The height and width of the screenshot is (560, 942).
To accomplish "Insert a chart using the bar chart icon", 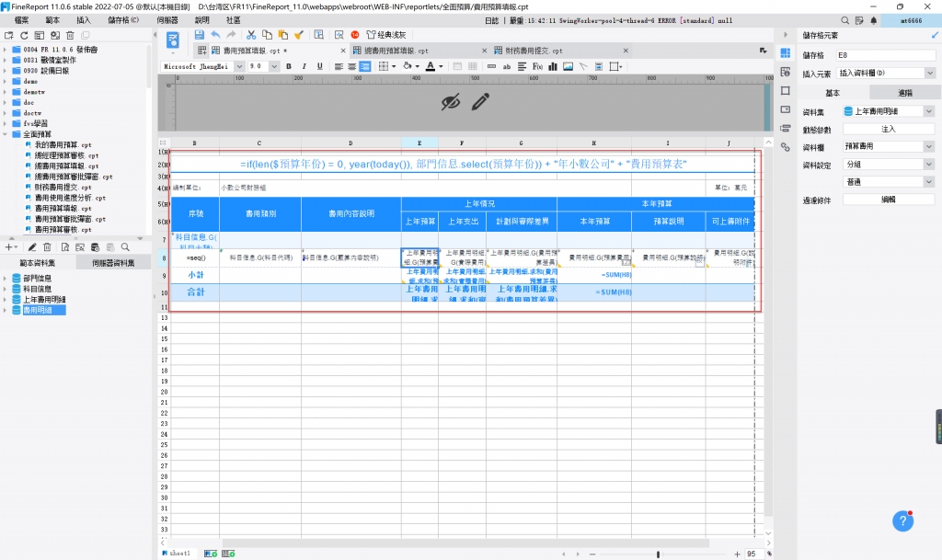I will (553, 66).
